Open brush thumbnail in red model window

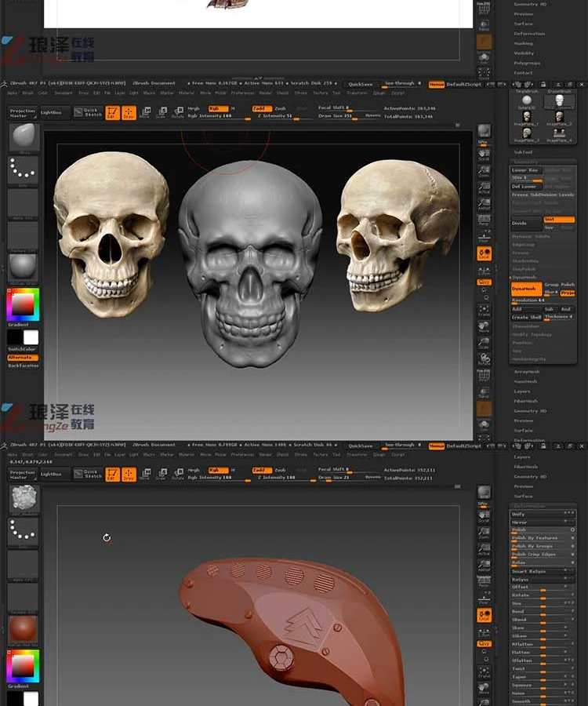24,498
